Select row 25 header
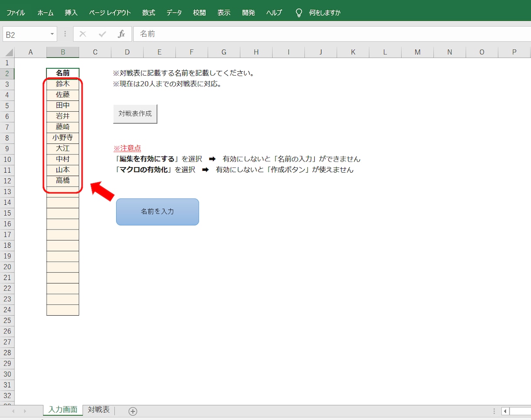Screen dimensions: 531x420 7,320
